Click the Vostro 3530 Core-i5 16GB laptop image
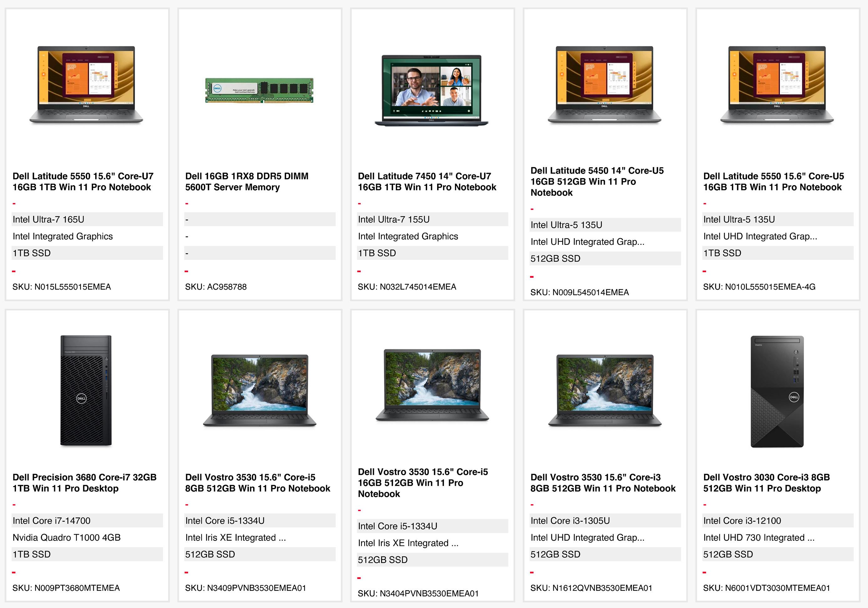 (x=432, y=385)
